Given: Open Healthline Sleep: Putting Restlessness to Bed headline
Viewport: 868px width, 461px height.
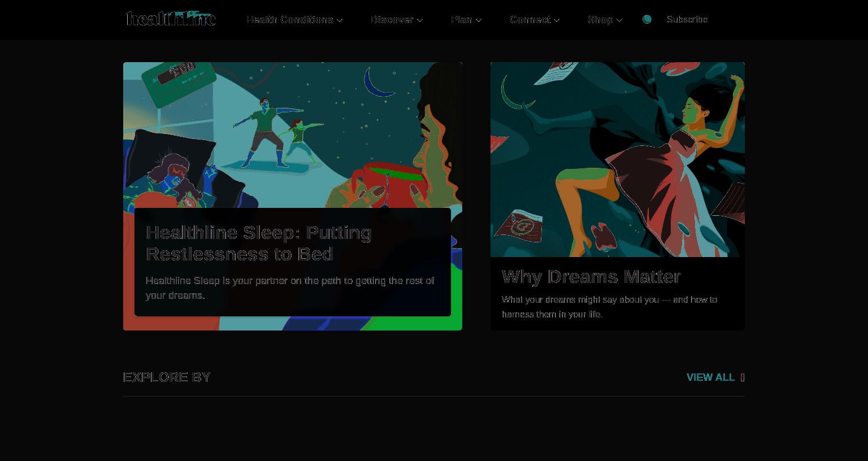Looking at the screenshot, I should [259, 243].
